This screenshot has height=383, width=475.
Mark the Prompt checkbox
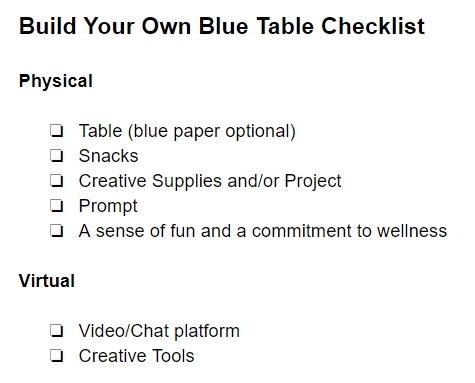click(x=57, y=206)
